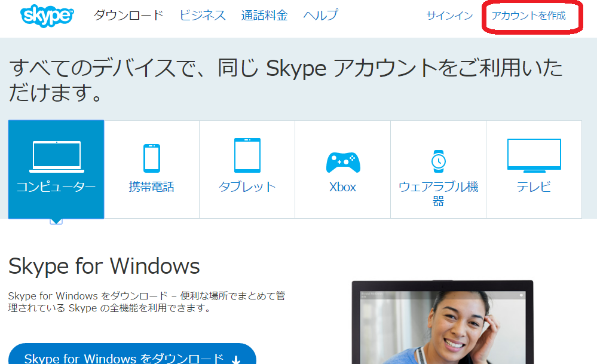The image size is (597, 364).
Task: Select the 携帯電話 phone icon
Action: 152,158
